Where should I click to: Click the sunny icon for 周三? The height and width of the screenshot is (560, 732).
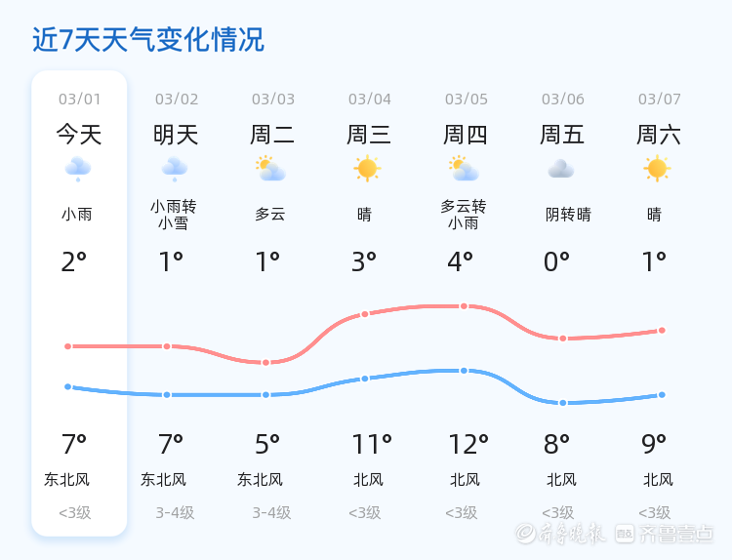[367, 169]
